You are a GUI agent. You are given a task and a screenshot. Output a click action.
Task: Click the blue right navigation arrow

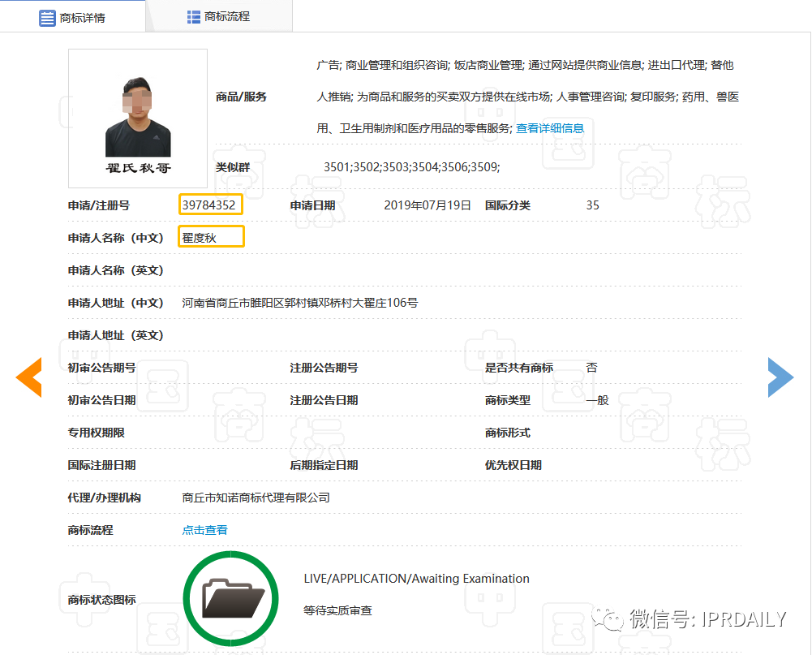781,377
